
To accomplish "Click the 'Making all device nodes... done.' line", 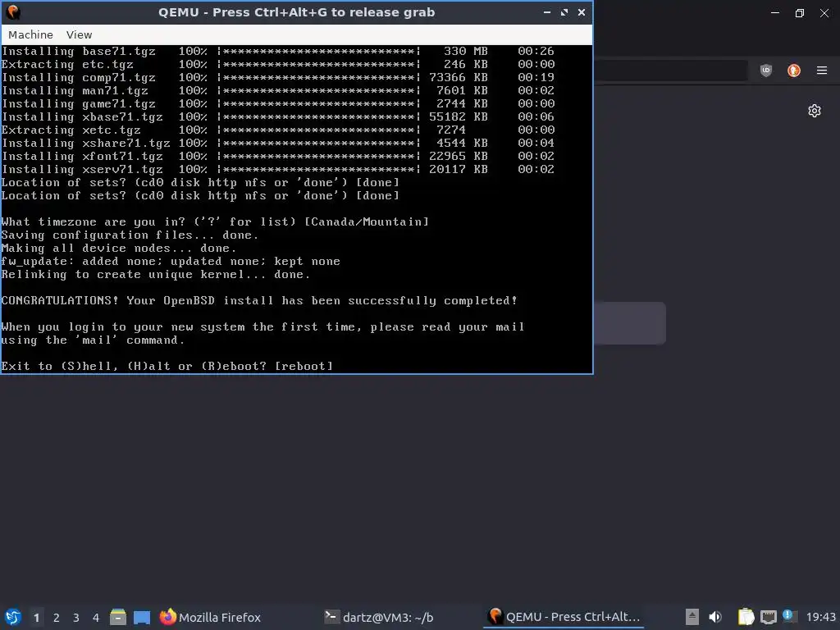I will (x=118, y=248).
